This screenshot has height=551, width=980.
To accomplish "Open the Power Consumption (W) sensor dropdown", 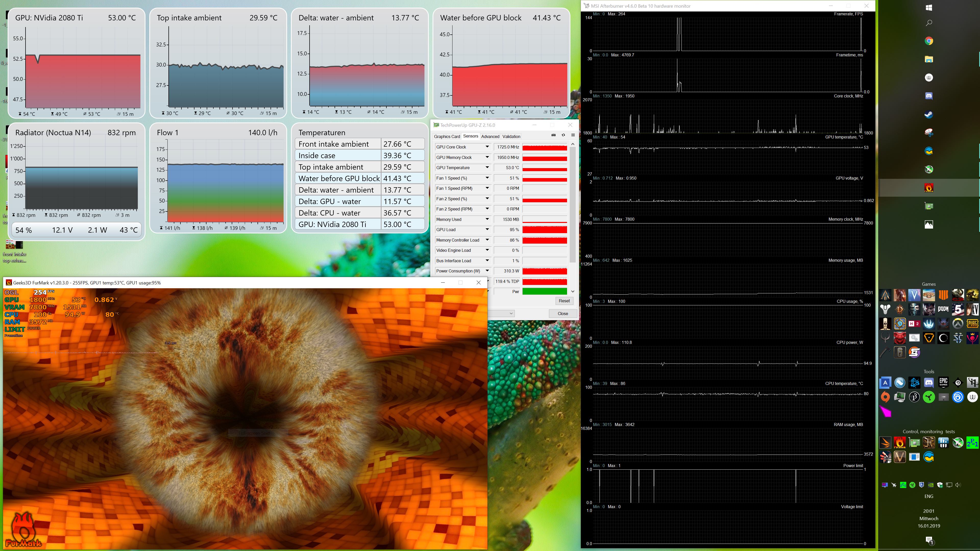I will pyautogui.click(x=487, y=271).
